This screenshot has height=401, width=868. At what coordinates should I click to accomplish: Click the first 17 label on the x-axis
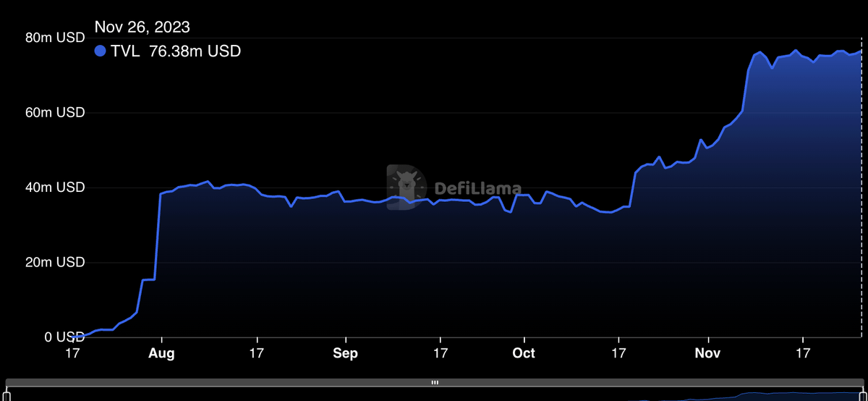click(x=72, y=354)
